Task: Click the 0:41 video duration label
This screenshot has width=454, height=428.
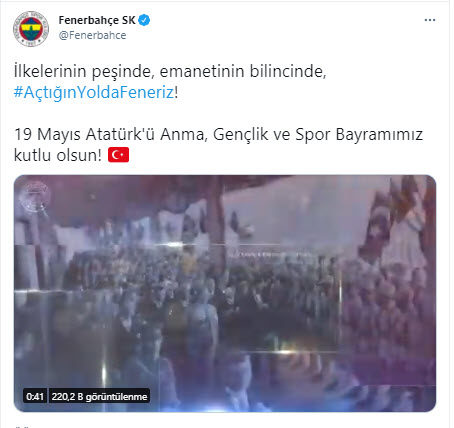Action: (x=35, y=396)
